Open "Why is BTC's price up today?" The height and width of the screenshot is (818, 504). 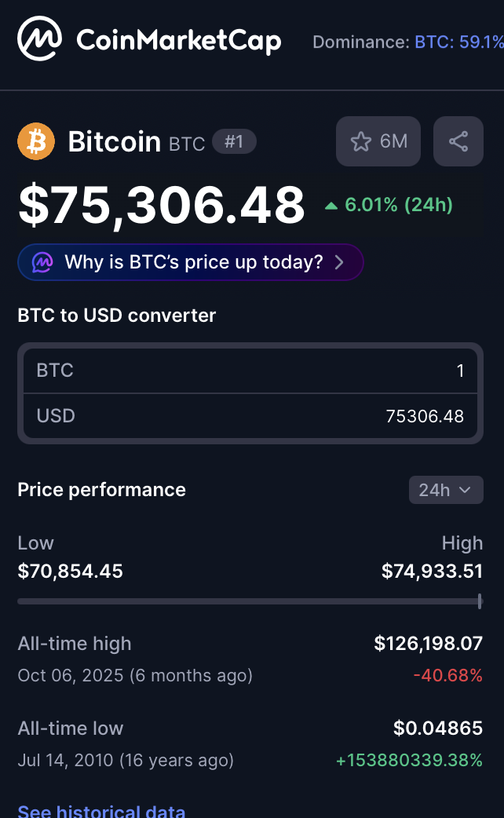pos(193,262)
